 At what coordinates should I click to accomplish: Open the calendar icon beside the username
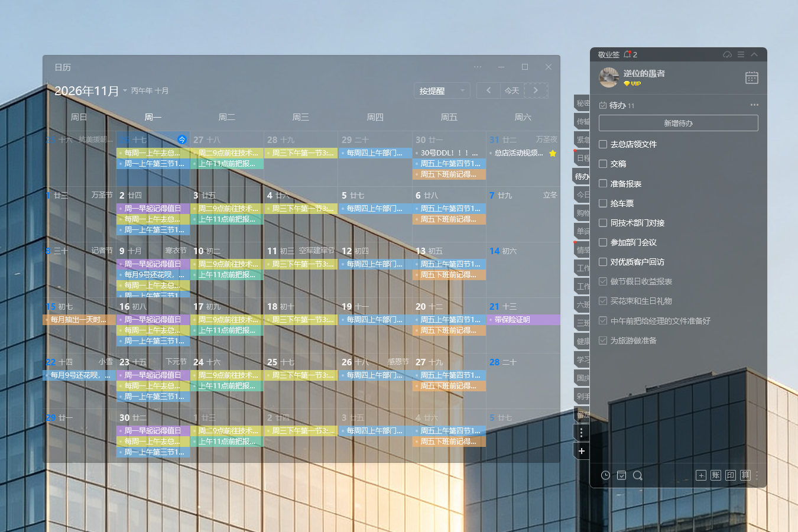pyautogui.click(x=751, y=77)
